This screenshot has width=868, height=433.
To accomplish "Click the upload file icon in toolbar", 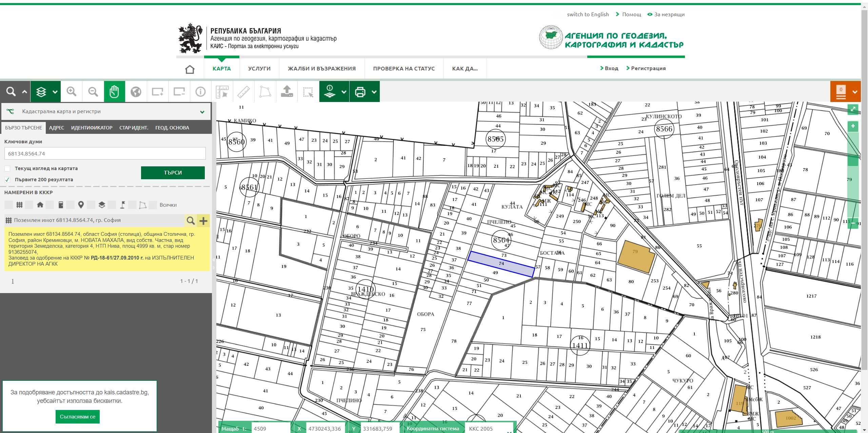I will pos(287,91).
